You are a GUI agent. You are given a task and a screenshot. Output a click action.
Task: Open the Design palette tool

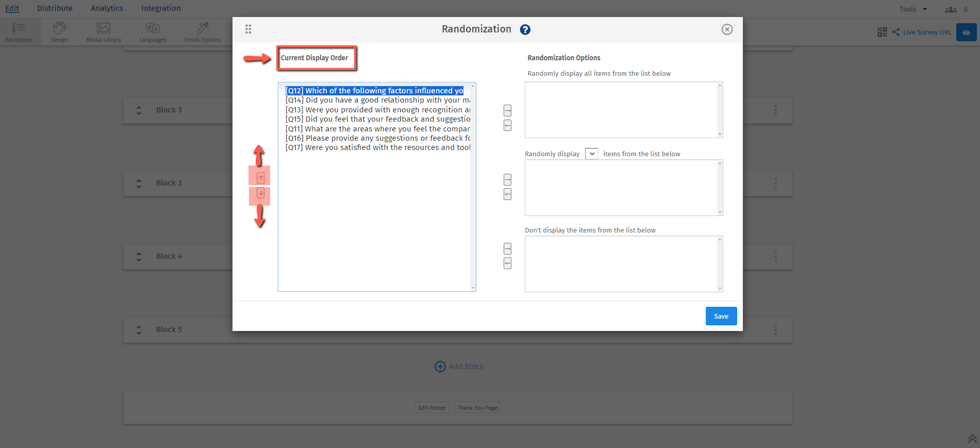tap(59, 32)
